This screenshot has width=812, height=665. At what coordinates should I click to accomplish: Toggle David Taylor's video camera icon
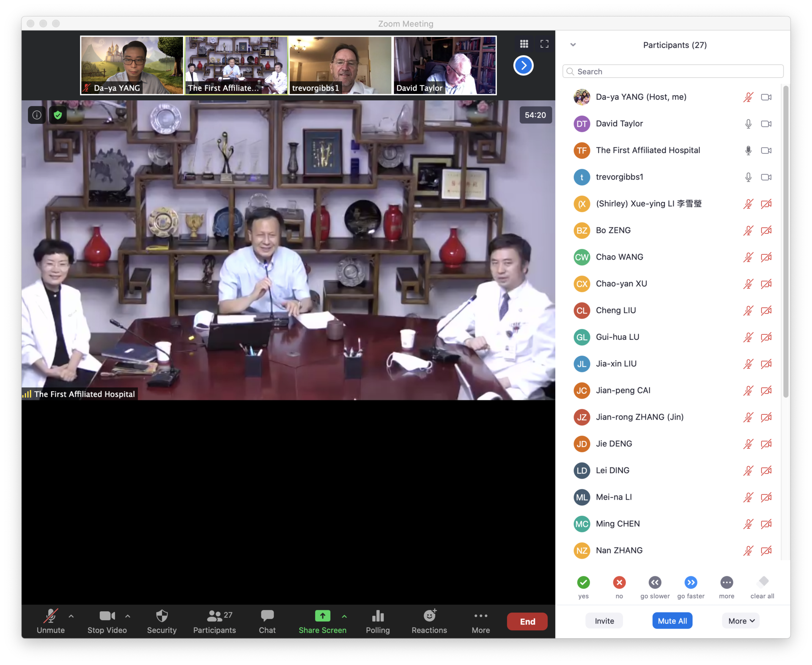coord(766,124)
